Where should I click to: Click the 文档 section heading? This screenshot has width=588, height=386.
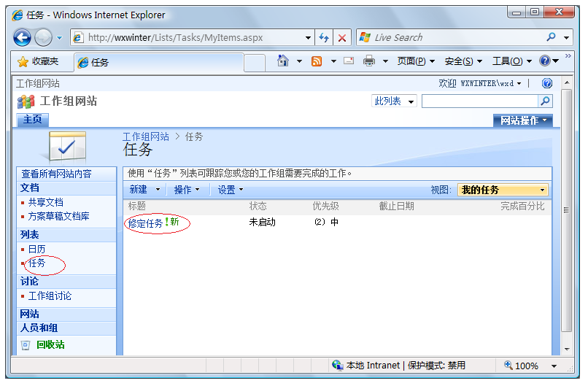click(30, 188)
